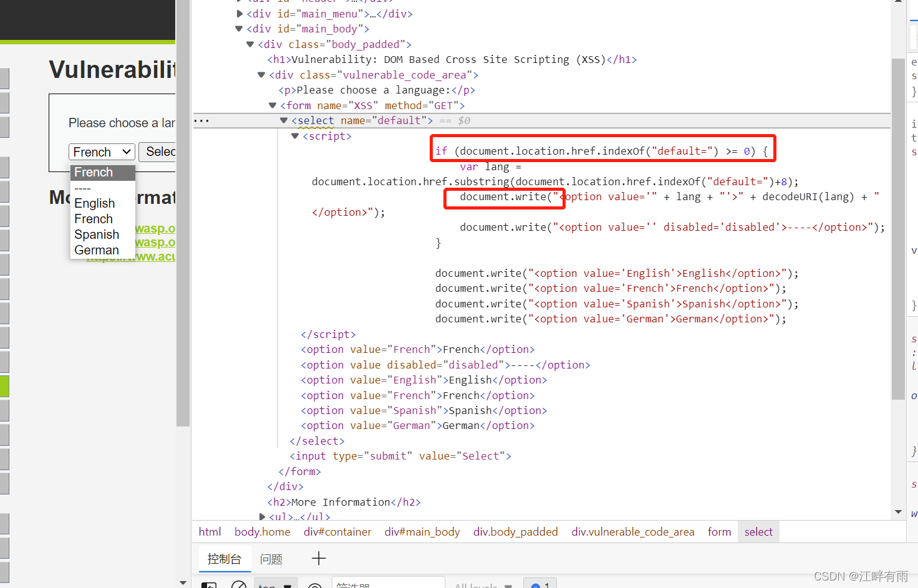Click the body.home breadcrumb

coord(263,532)
